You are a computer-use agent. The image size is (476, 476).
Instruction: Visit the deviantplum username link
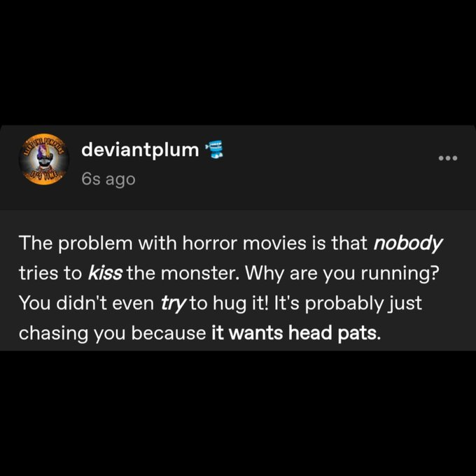pos(140,150)
